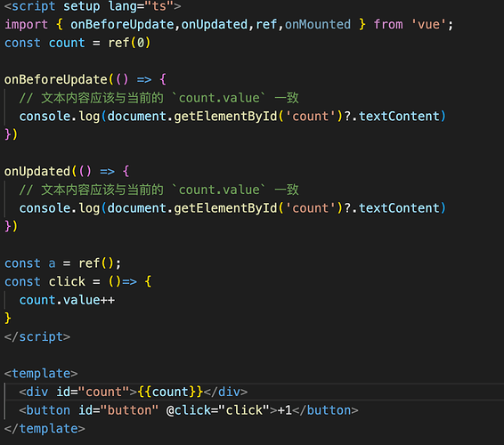Click ref(0) initializer call
The width and height of the screenshot is (504, 445).
coord(129,43)
